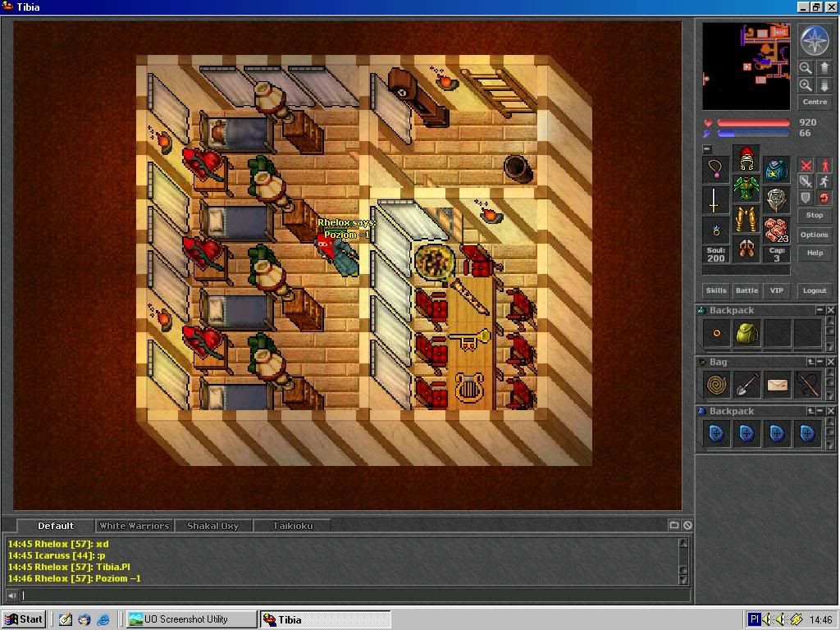Toggle stand mode (red standing figure)
Image resolution: width=840 pixels, height=630 pixels.
click(x=824, y=166)
